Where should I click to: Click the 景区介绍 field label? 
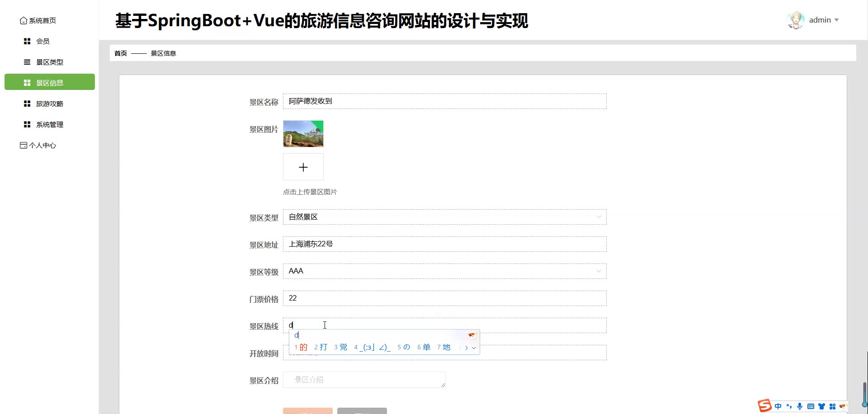coord(264,381)
